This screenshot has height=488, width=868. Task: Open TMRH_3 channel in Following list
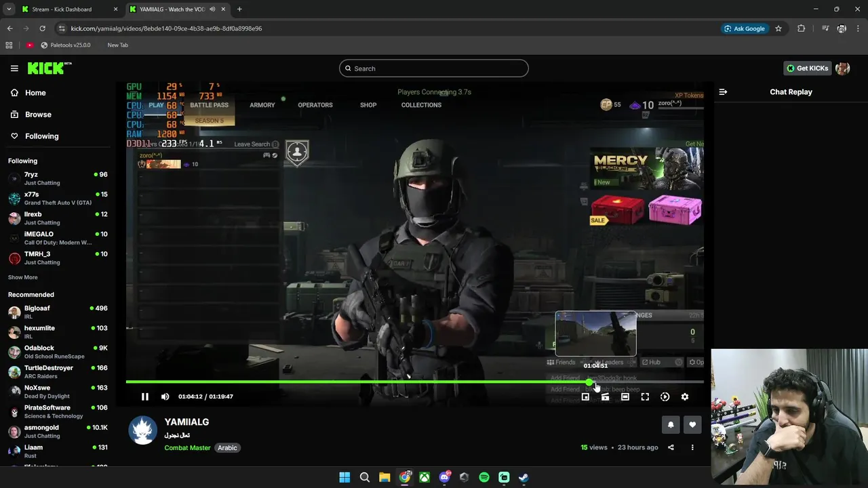pyautogui.click(x=58, y=258)
